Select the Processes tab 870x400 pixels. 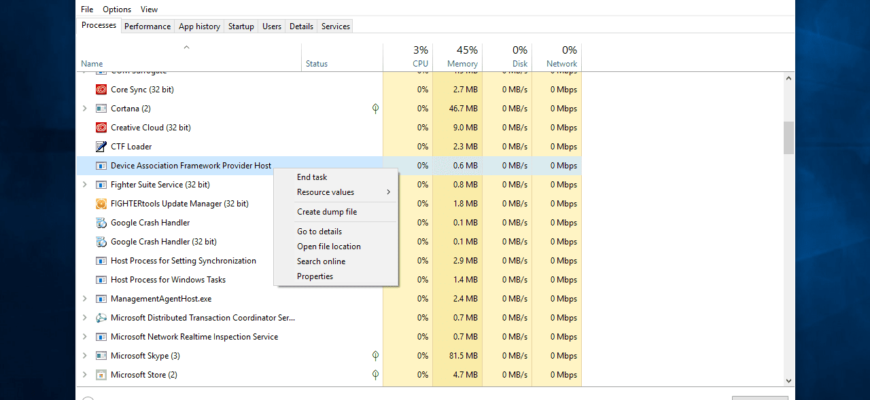point(98,25)
